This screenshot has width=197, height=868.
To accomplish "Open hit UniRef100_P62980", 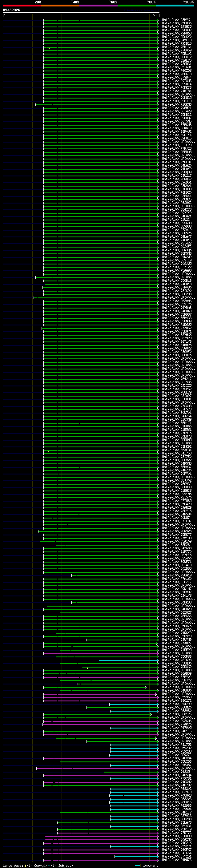I will click(177, 711).
